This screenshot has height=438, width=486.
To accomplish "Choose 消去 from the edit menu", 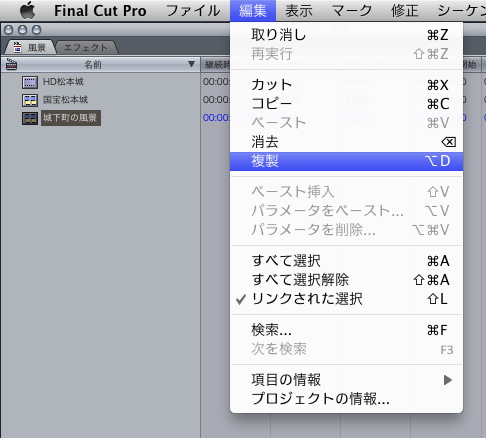I will pyautogui.click(x=346, y=142).
